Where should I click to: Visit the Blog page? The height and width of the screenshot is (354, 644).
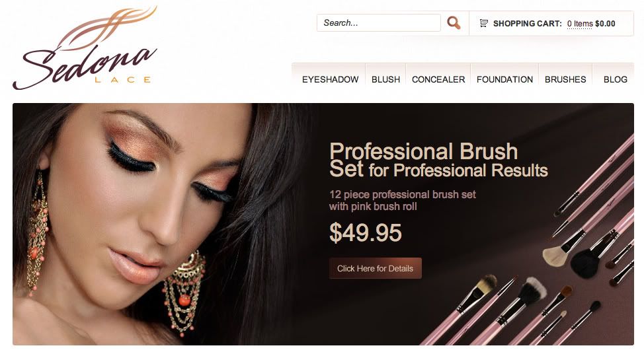coord(616,79)
